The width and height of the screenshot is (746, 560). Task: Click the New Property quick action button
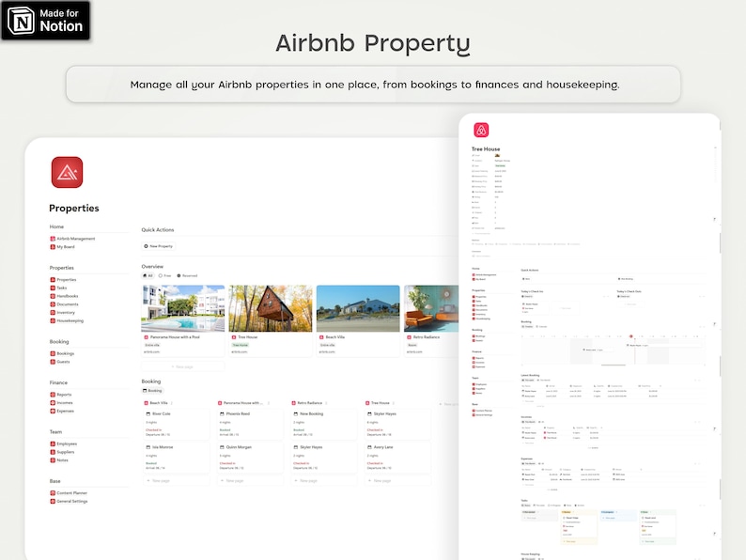pyautogui.click(x=159, y=246)
